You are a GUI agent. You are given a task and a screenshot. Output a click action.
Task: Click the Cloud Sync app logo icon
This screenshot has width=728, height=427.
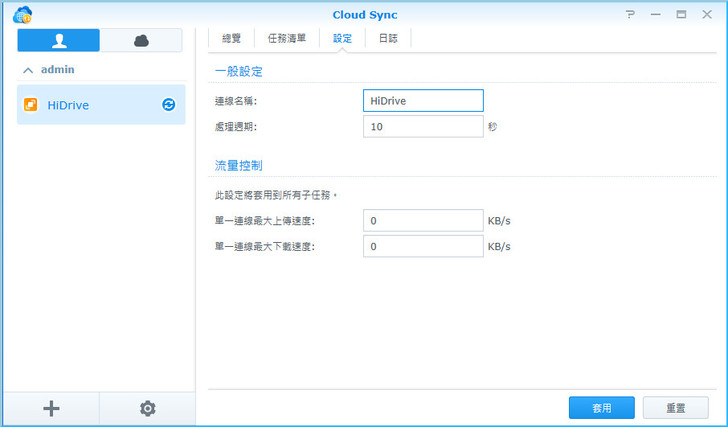(21, 14)
